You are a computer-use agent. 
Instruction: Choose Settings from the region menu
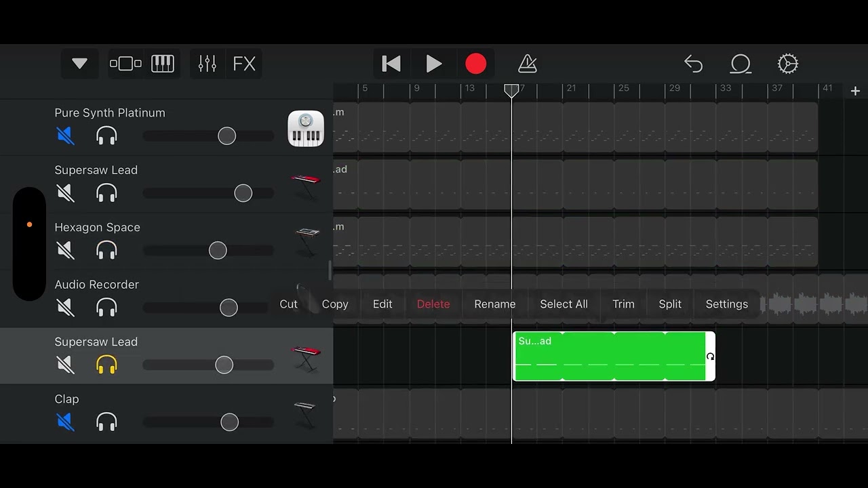727,304
